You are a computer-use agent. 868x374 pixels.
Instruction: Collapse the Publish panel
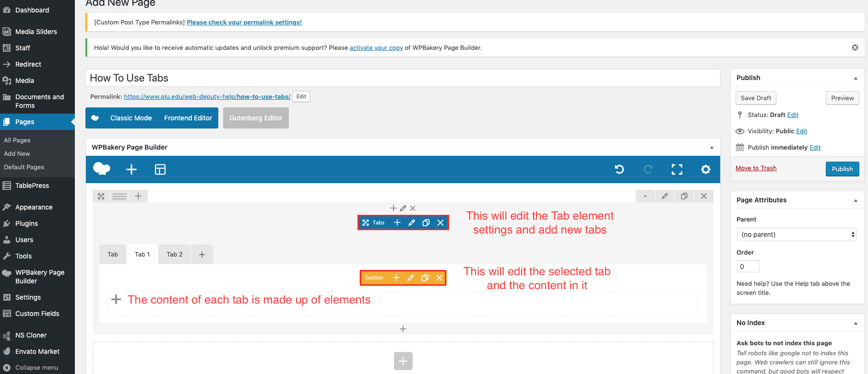[856, 78]
